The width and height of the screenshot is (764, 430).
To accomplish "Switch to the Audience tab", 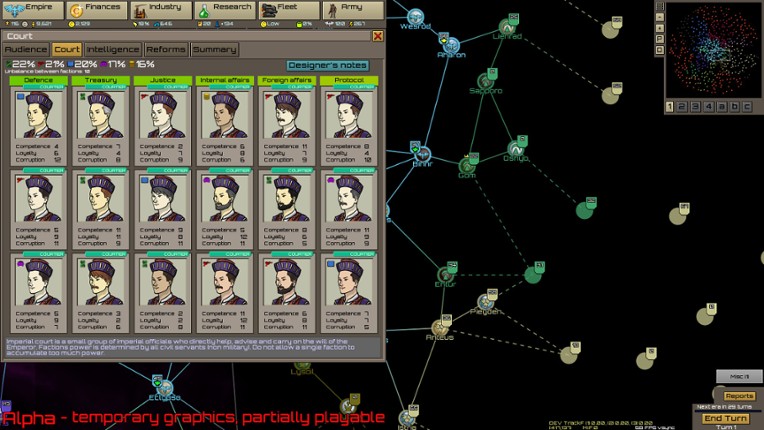I will click(27, 49).
